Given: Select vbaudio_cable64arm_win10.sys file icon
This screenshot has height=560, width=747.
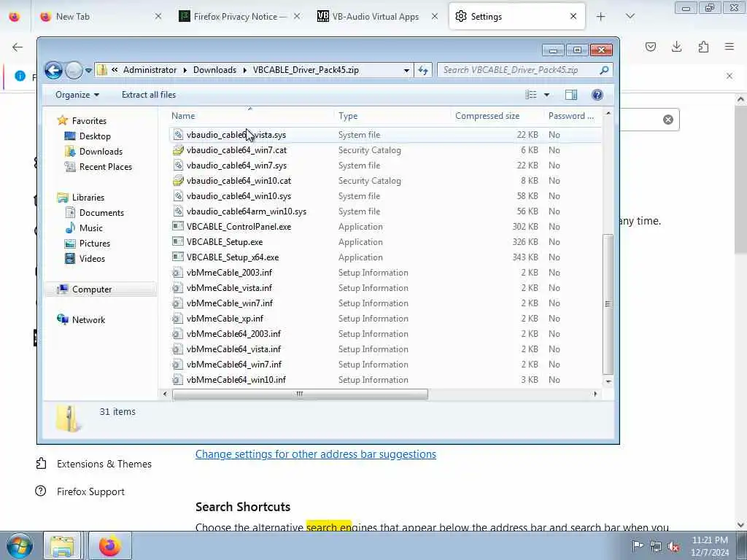Looking at the screenshot, I should (x=178, y=211).
